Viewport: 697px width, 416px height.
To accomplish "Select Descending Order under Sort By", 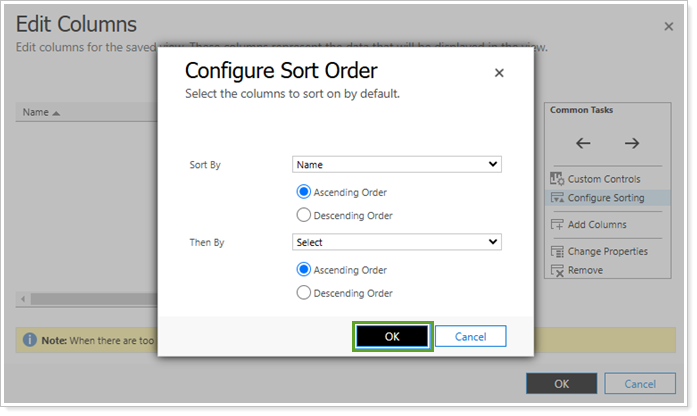I will point(304,215).
